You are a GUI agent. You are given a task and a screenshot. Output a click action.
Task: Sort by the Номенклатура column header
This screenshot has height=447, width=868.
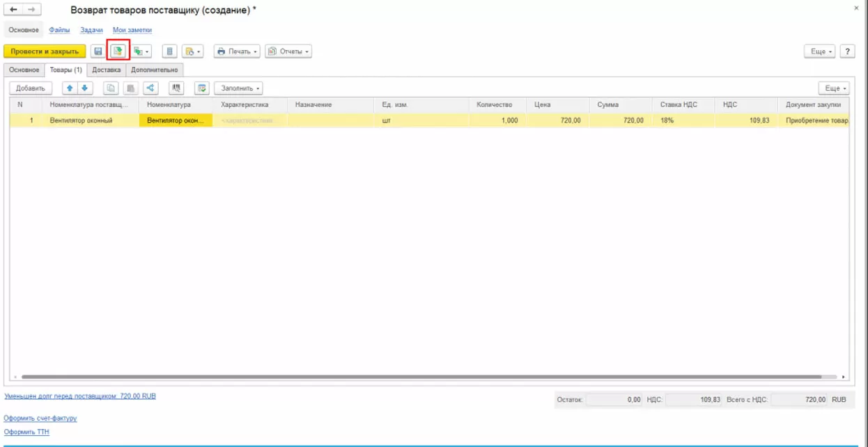click(175, 104)
